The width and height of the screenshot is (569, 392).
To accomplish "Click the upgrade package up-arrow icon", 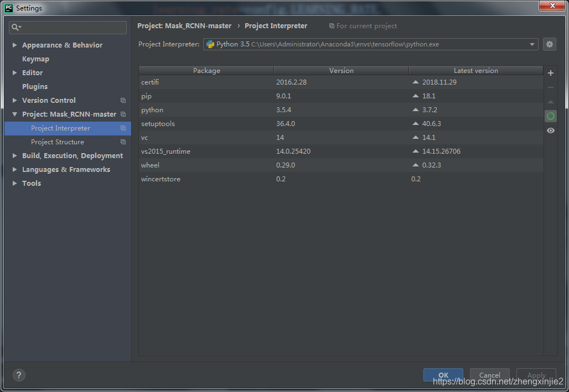I will pos(551,102).
